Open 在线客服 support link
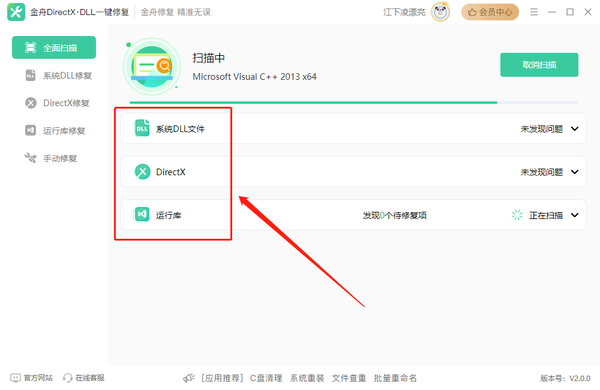Image resolution: width=600 pixels, height=390 pixels. (90, 378)
